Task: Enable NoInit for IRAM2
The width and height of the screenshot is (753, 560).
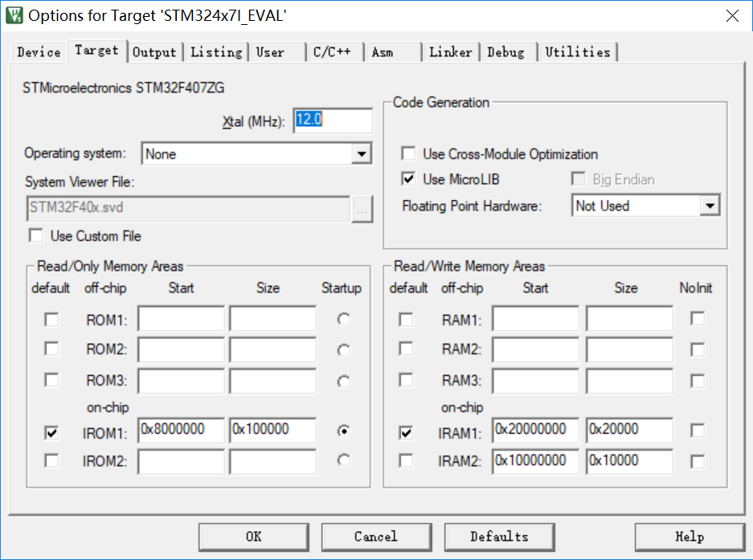Action: click(x=698, y=461)
